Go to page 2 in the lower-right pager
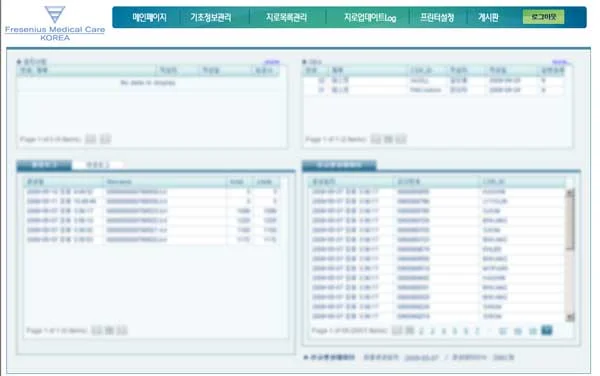Image resolution: width=600 pixels, height=376 pixels. pyautogui.click(x=421, y=331)
